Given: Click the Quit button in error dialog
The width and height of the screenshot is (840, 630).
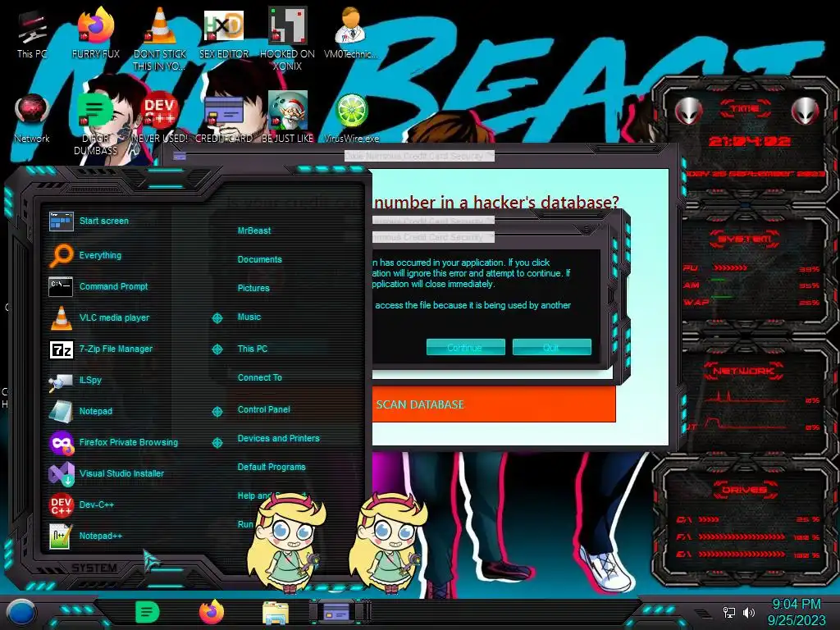Looking at the screenshot, I should pos(551,347).
